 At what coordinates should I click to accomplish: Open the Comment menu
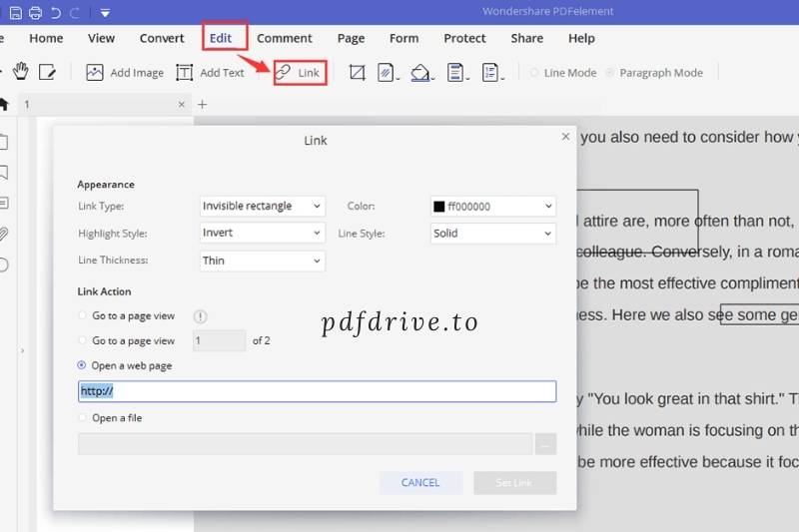click(x=285, y=38)
